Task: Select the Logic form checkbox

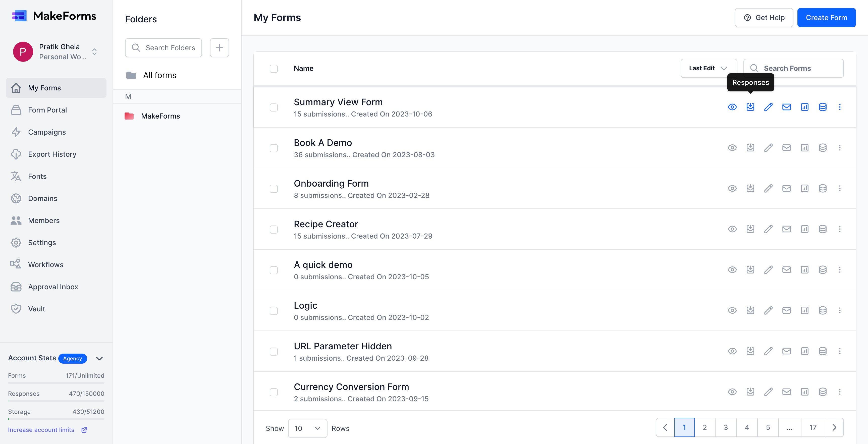Action: point(274,311)
